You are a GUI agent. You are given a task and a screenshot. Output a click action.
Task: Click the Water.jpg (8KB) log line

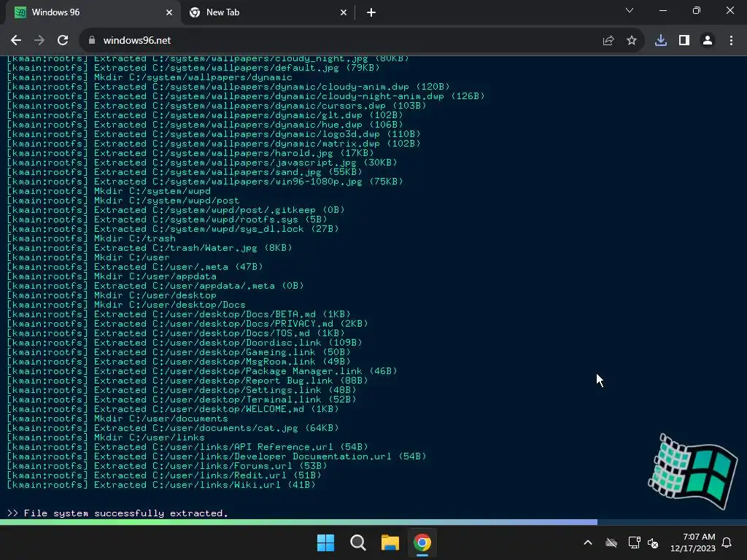[150, 248]
